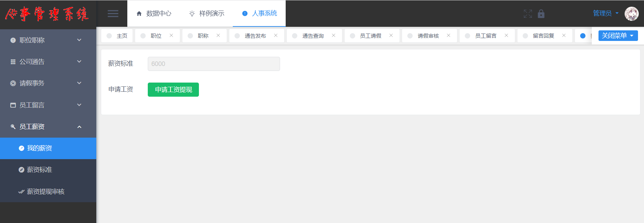Close the 通告发布 tab

(x=276, y=35)
